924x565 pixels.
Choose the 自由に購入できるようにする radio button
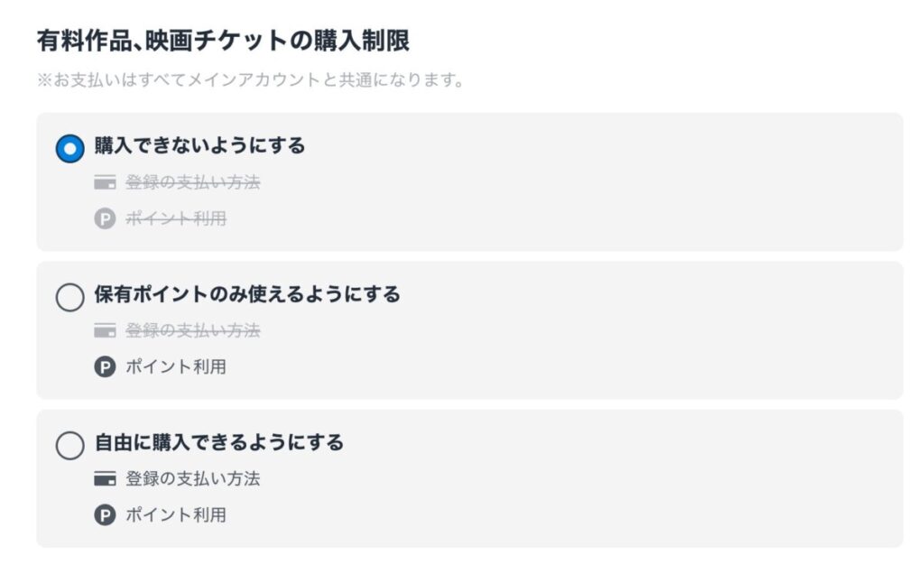(x=69, y=446)
